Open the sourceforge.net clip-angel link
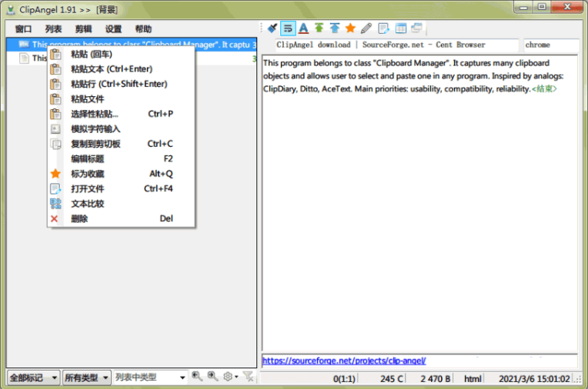Screen dimensions: 588x389 [x=344, y=361]
